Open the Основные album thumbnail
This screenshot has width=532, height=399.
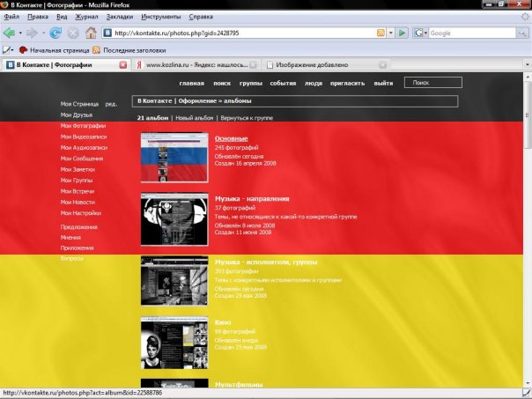coord(174,158)
